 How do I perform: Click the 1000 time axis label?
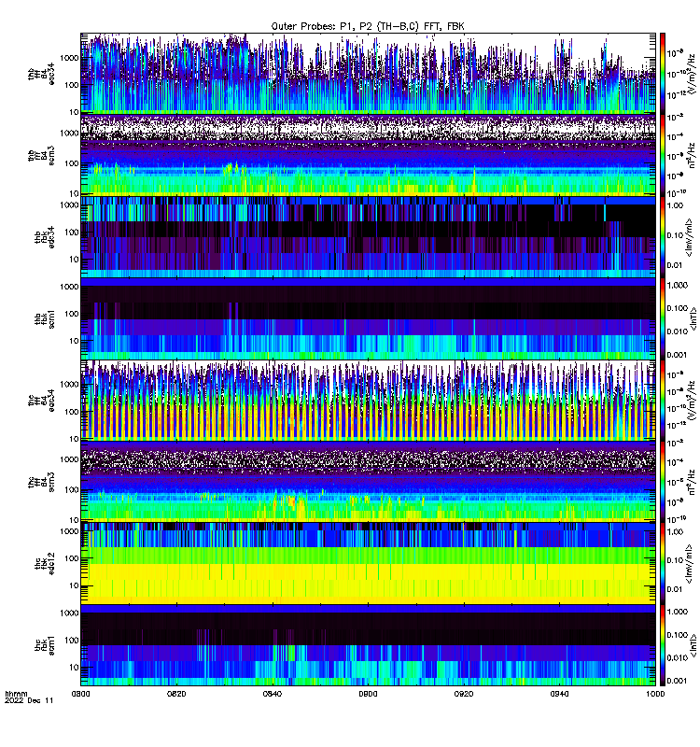coord(655,694)
